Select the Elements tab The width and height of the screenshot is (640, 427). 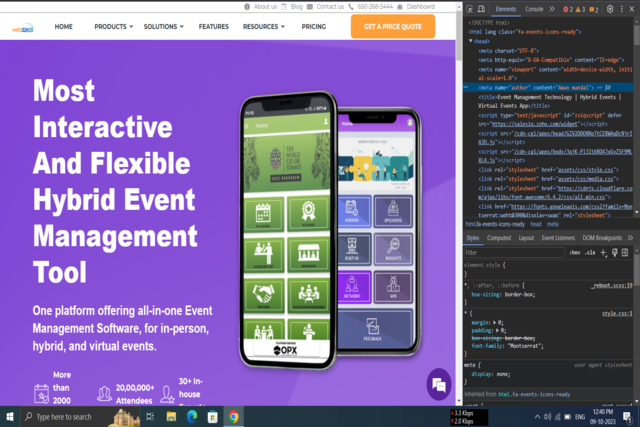[506, 9]
